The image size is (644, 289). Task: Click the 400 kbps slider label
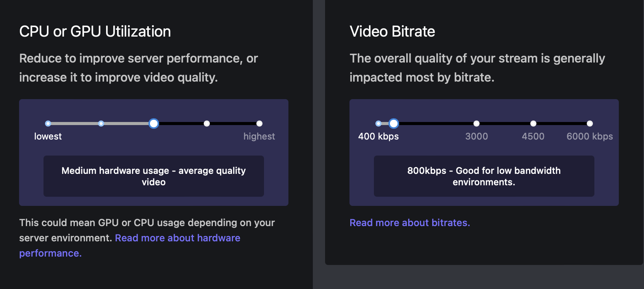tap(378, 136)
